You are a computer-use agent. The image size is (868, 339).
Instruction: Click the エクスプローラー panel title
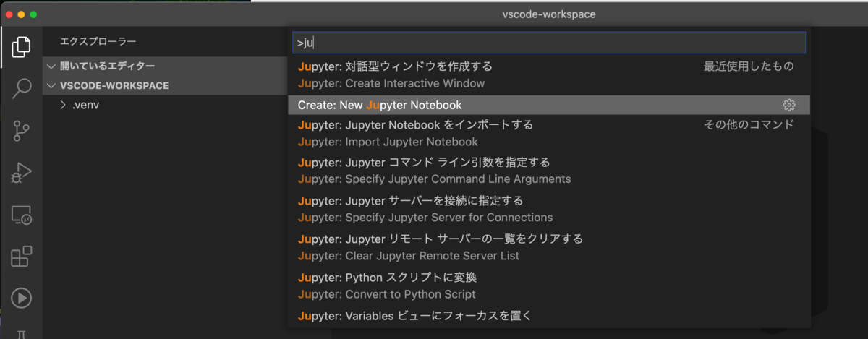pyautogui.click(x=98, y=42)
